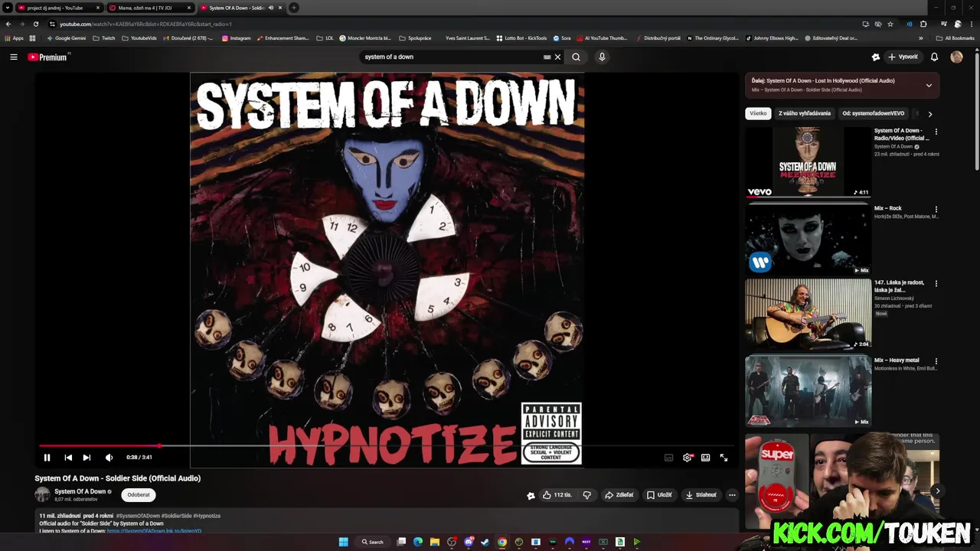Open Instagram bookmark
Viewport: 980px width, 551px height.
pos(236,37)
